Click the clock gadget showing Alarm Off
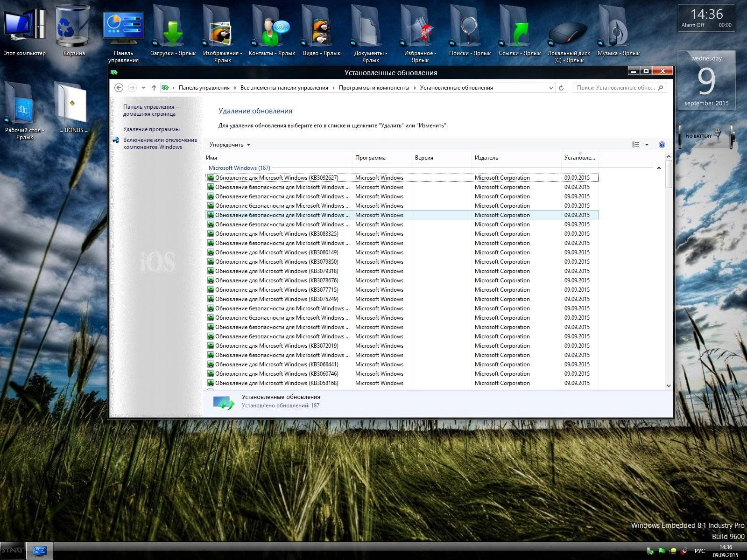This screenshot has width=747, height=560. pyautogui.click(x=706, y=18)
